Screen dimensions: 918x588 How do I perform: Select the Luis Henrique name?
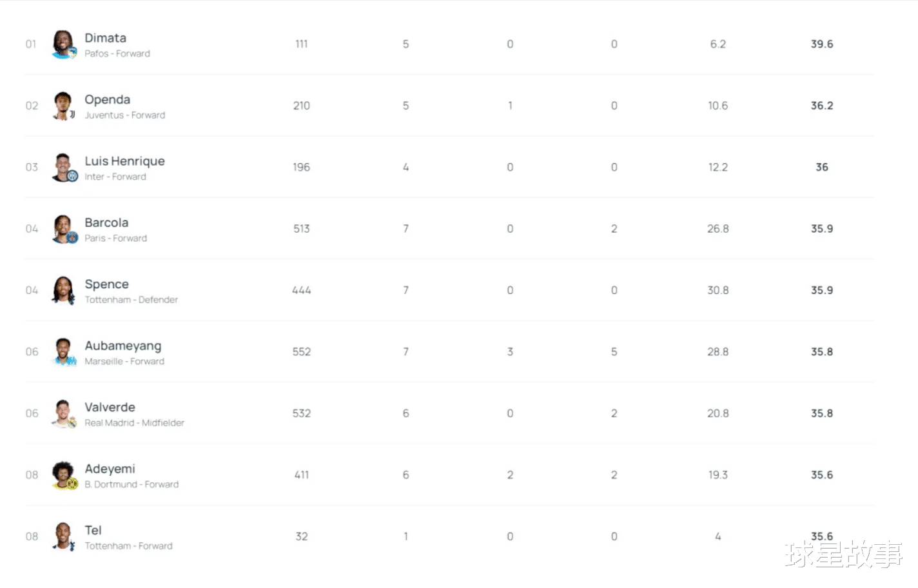coord(124,161)
